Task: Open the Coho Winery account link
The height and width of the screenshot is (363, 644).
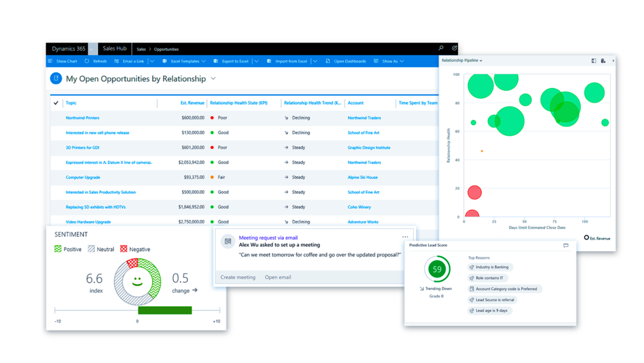Action: click(x=359, y=207)
